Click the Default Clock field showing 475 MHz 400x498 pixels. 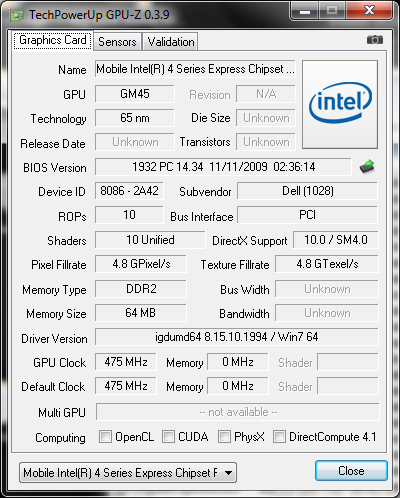pyautogui.click(x=126, y=386)
